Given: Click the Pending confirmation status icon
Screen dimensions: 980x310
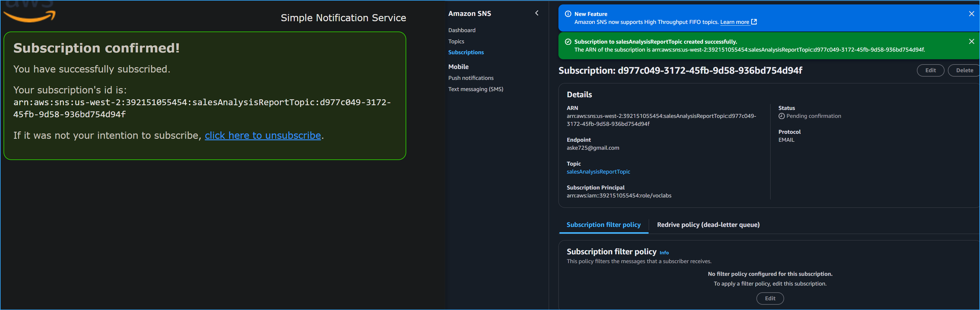Looking at the screenshot, I should pos(781,116).
